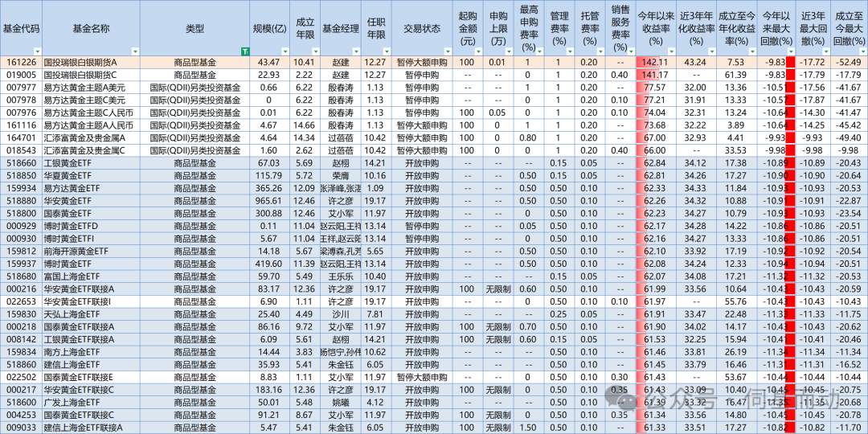
Task: Select cell 建信上海金ETF
Action: coord(91,364)
